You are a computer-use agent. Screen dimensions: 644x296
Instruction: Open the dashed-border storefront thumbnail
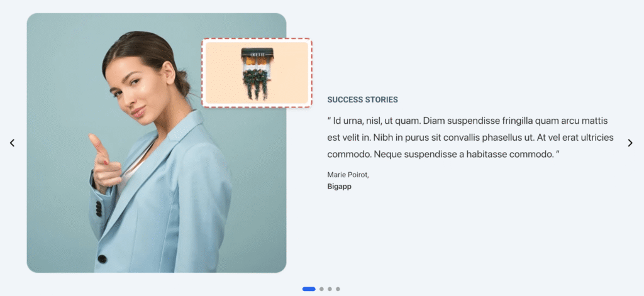(x=257, y=73)
